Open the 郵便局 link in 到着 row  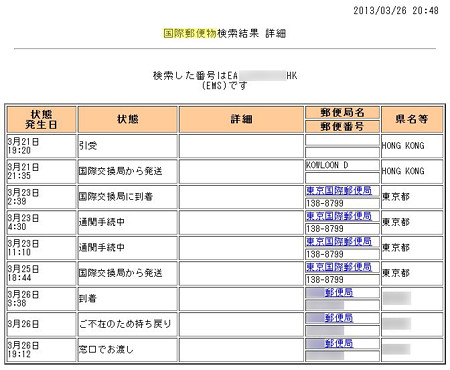point(339,293)
